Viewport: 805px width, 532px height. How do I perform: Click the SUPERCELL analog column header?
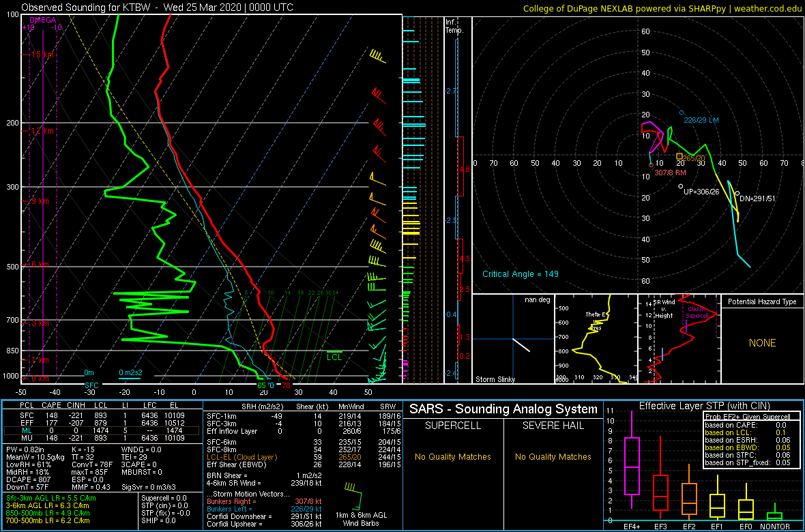pos(452,425)
